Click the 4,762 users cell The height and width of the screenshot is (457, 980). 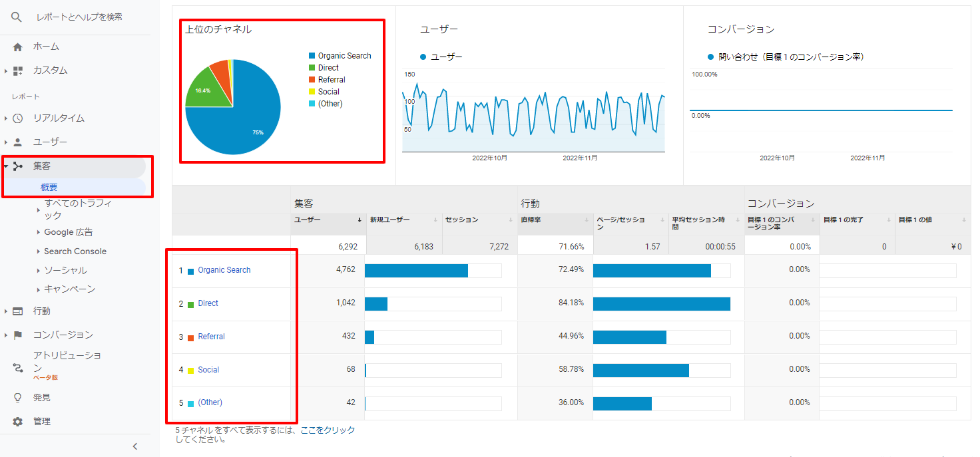[x=344, y=270]
